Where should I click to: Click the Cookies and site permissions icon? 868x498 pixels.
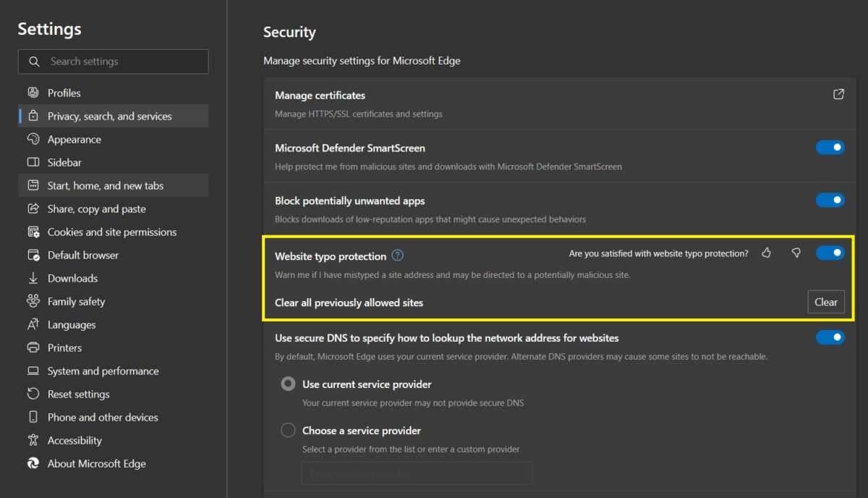click(x=33, y=232)
